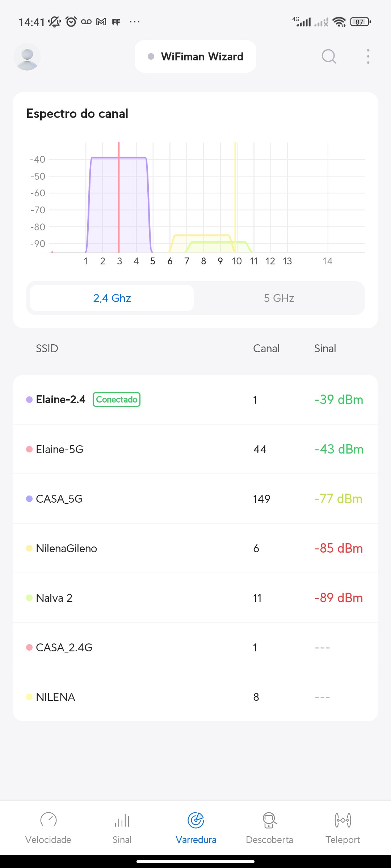Tap the WiFiman Wizard button

click(195, 57)
